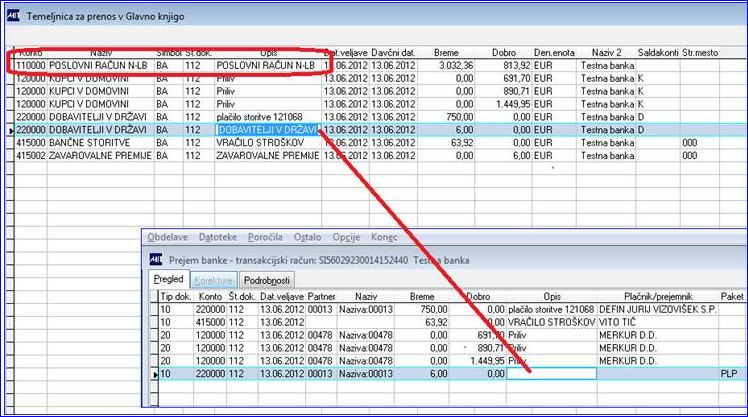Click the Plačnik/prejemnik column header

click(658, 296)
